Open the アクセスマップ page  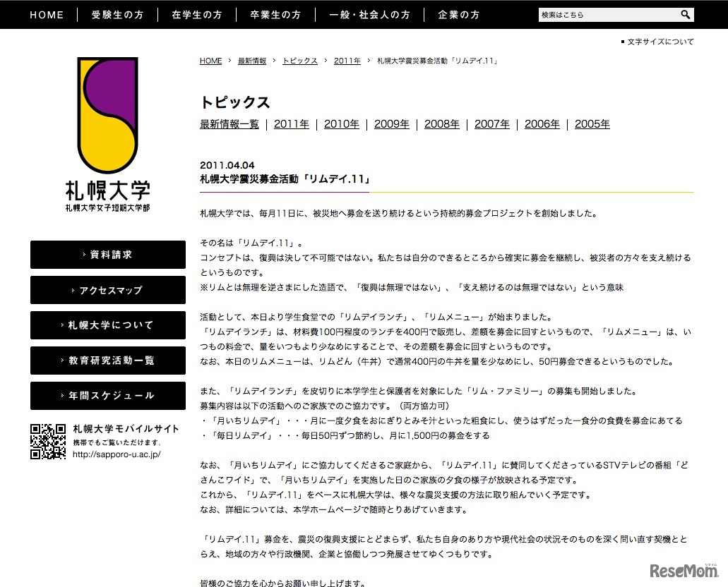click(107, 290)
